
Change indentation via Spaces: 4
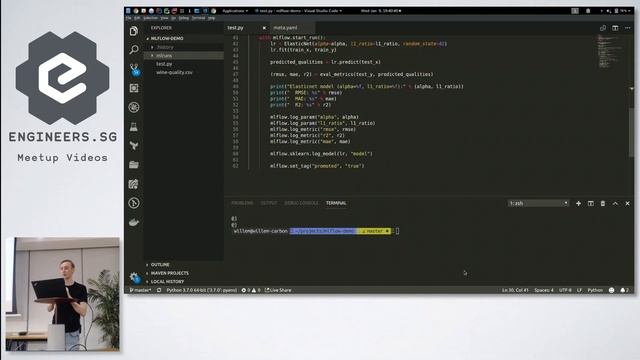(544, 290)
